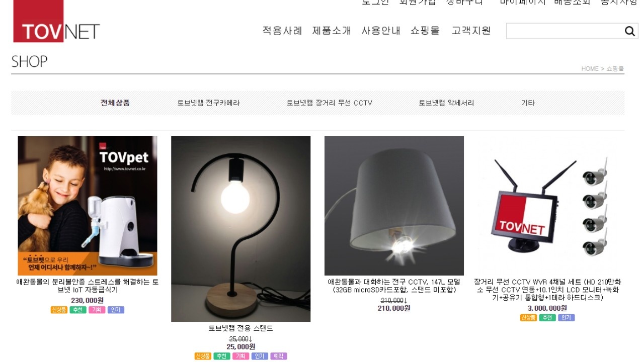The image size is (644, 362).
Task: Go to 사용안내 menu
Action: coord(381,31)
